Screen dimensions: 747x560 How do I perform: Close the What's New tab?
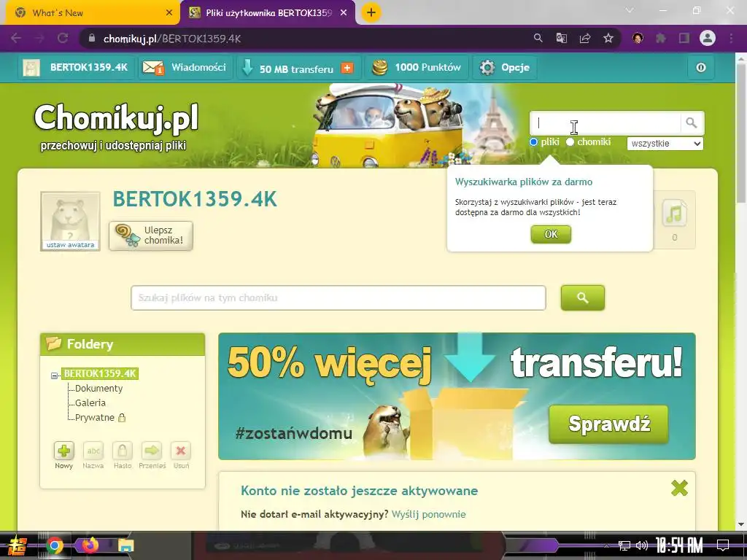[169, 13]
